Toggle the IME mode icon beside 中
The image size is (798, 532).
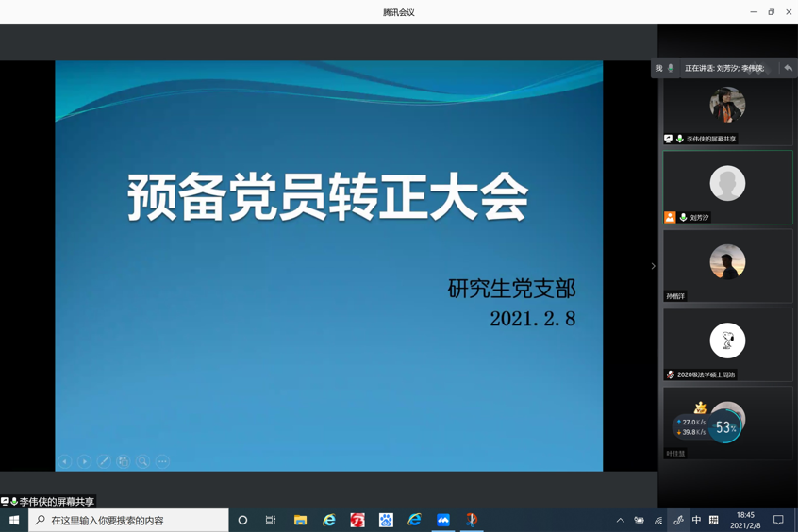(713, 520)
